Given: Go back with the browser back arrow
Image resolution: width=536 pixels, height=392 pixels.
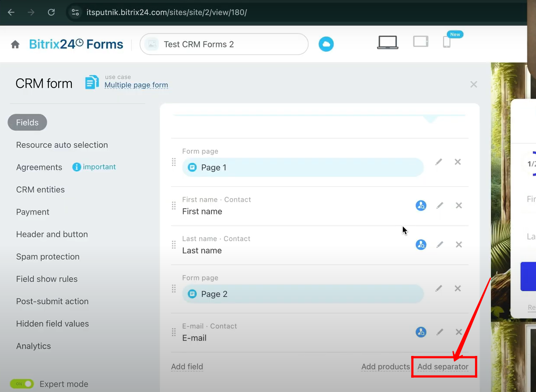Looking at the screenshot, I should click(11, 12).
